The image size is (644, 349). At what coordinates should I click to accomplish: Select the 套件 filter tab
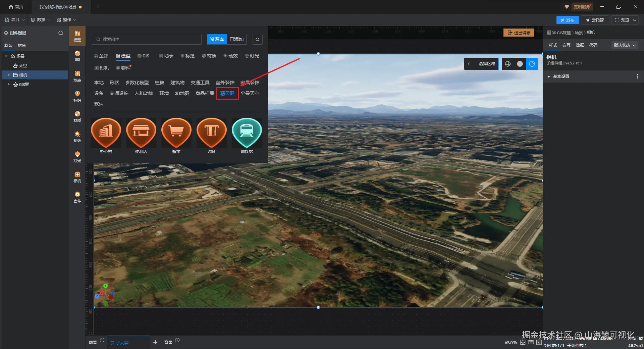tap(123, 68)
